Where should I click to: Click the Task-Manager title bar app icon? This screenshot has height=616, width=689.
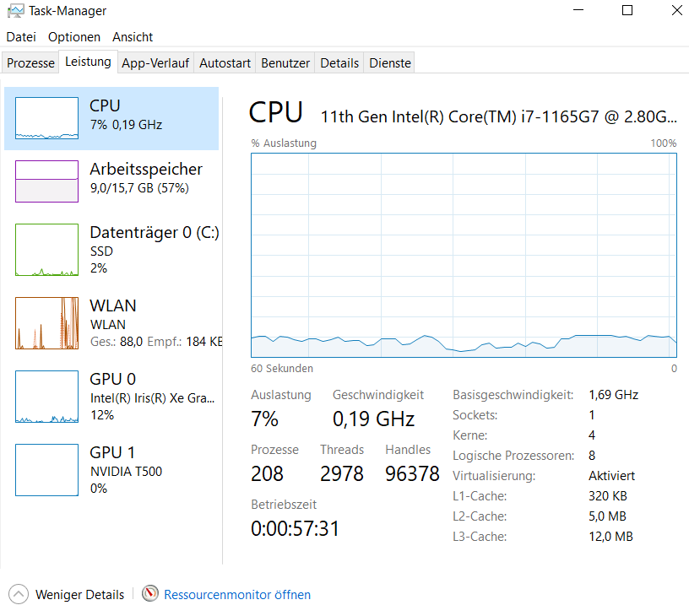[x=15, y=11]
